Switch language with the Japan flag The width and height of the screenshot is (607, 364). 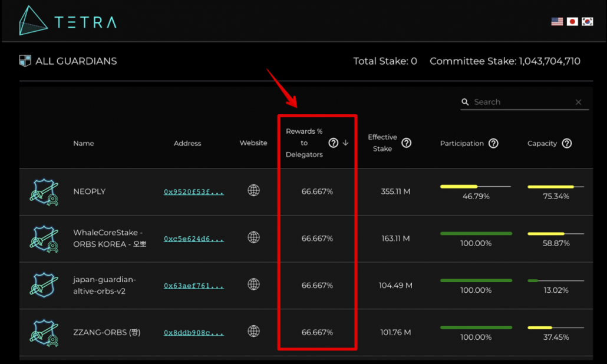[x=572, y=22]
